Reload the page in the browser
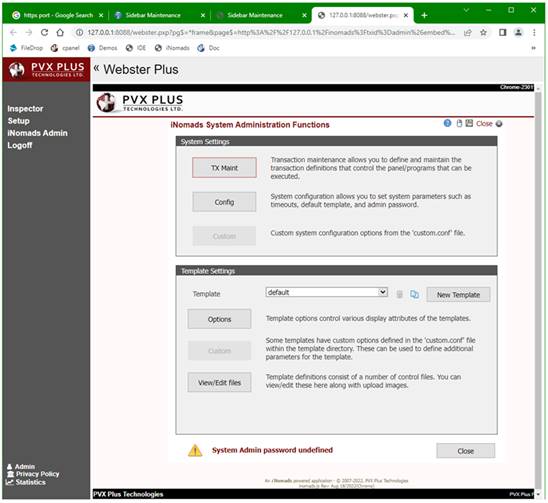This screenshot has width=548, height=503. [44, 33]
